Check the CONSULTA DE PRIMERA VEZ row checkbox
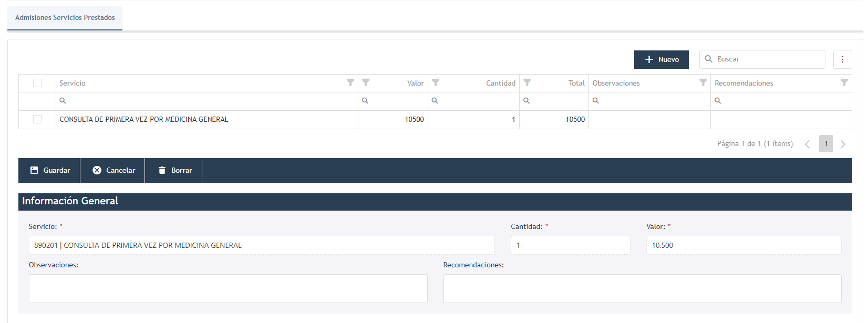 [37, 119]
